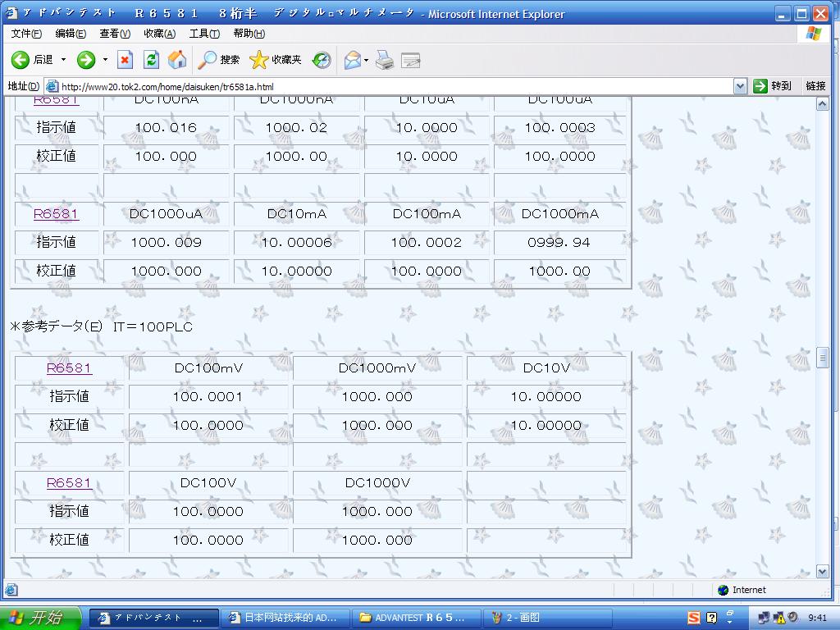Go to the Home page icon
The image size is (840, 630).
click(177, 59)
